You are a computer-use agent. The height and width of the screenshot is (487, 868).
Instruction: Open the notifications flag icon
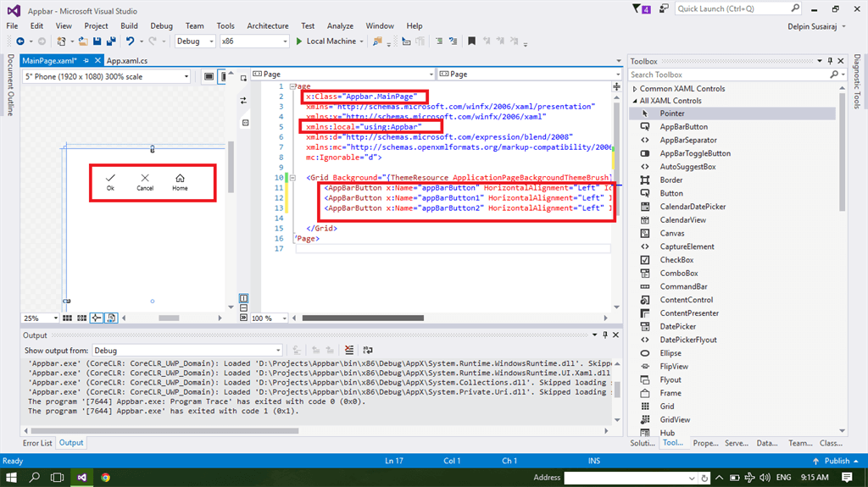coord(637,8)
